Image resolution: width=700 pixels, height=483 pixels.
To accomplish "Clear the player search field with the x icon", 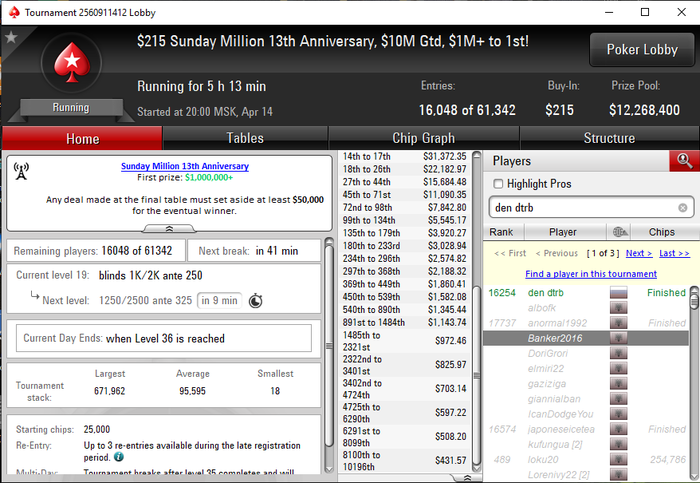I will 683,208.
